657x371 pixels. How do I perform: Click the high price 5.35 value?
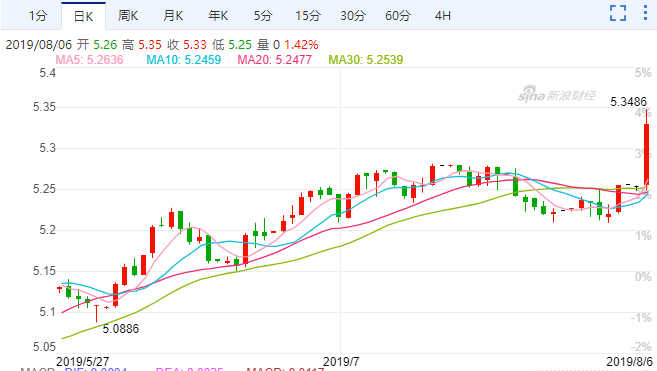(x=150, y=44)
